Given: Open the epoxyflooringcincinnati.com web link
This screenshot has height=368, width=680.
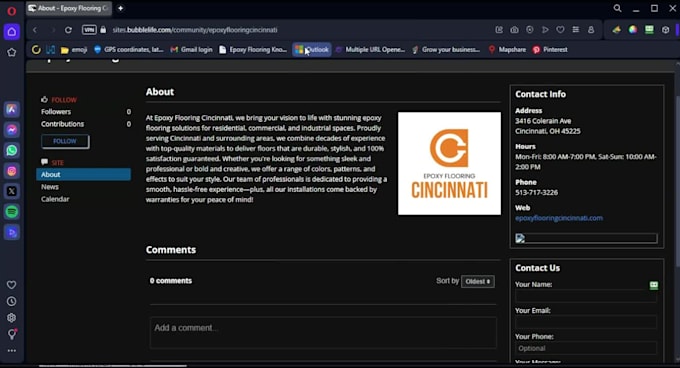Looking at the screenshot, I should 559,218.
